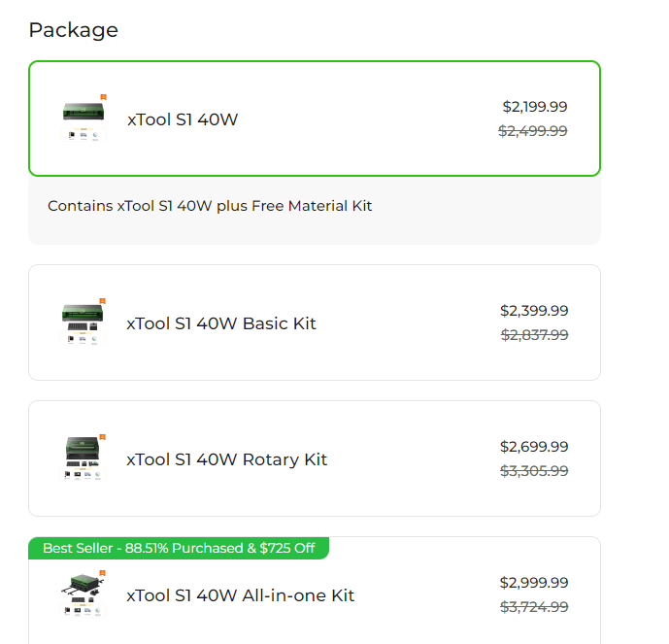Click the $2,399.99 Basic Kit price
Viewport: 669px width, 644px height.
[x=534, y=311]
